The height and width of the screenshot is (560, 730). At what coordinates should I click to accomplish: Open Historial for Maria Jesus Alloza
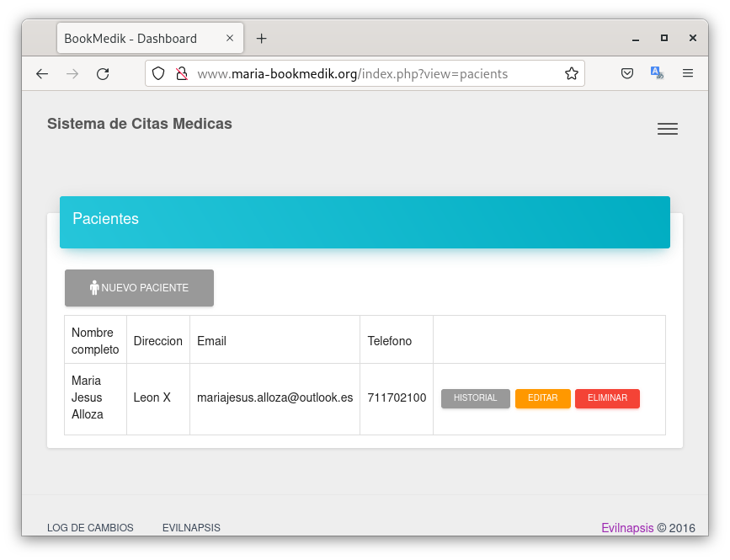coord(475,398)
